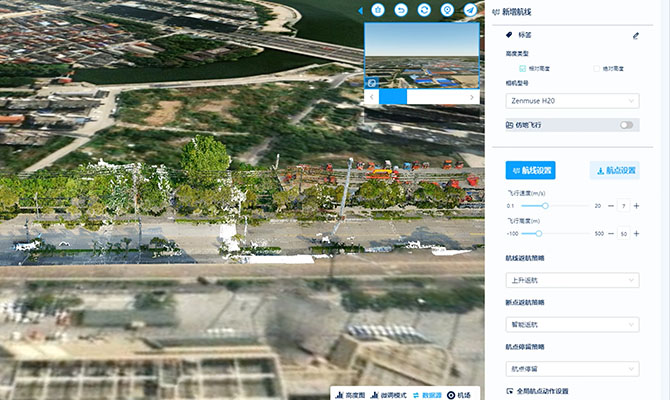
Task: Toggle the 仿地飞行 switch
Action: [626, 125]
